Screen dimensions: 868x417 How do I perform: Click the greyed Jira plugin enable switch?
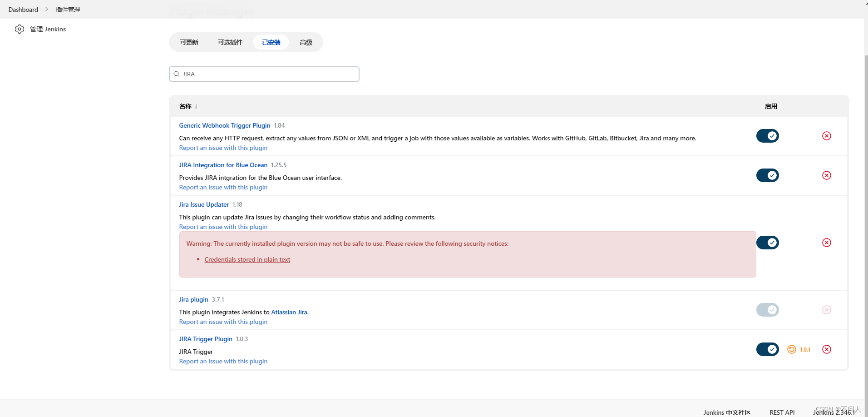[x=768, y=310]
